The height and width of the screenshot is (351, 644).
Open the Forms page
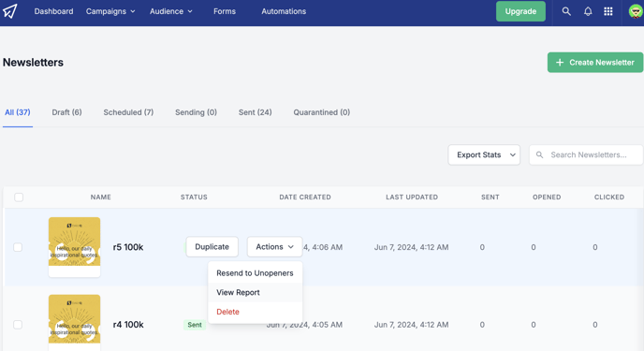[225, 11]
